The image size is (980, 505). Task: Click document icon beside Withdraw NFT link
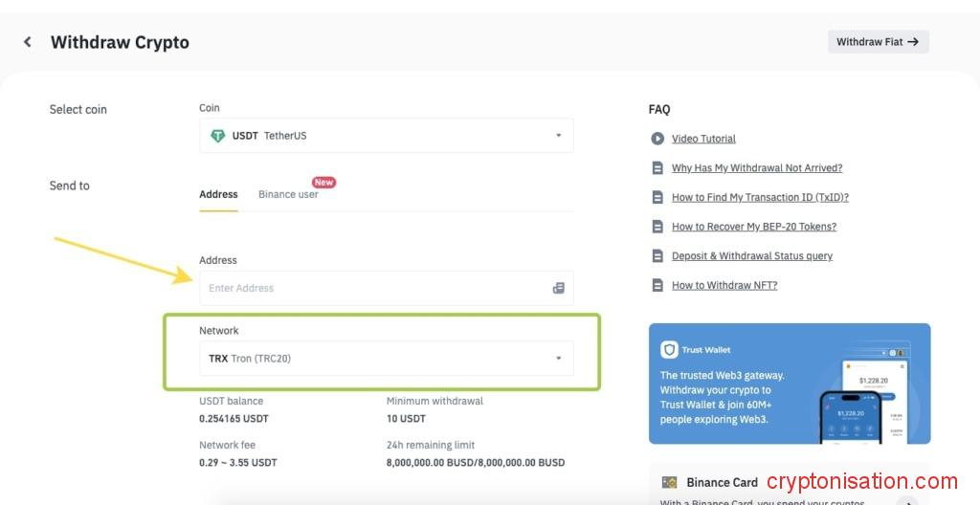pos(657,285)
